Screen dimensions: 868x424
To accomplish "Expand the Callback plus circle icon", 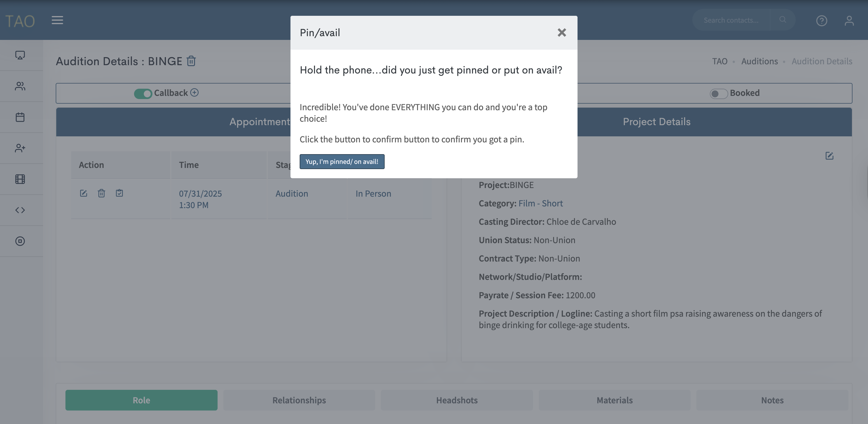I will point(194,92).
